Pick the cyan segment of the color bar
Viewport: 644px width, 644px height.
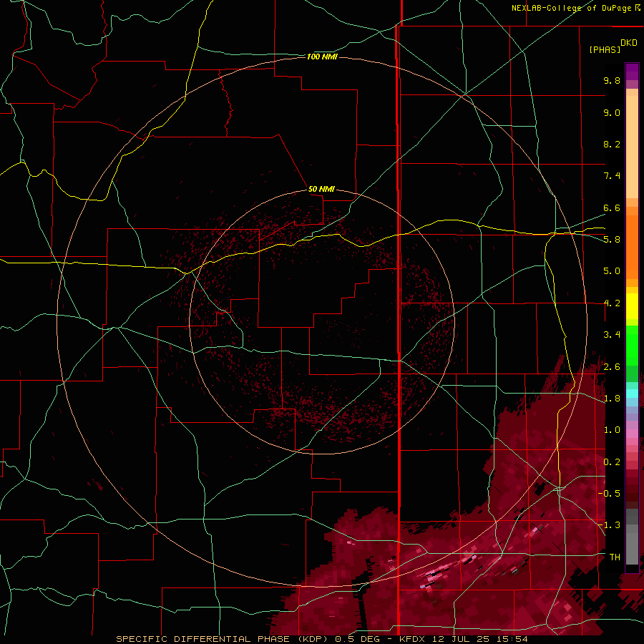[632, 394]
